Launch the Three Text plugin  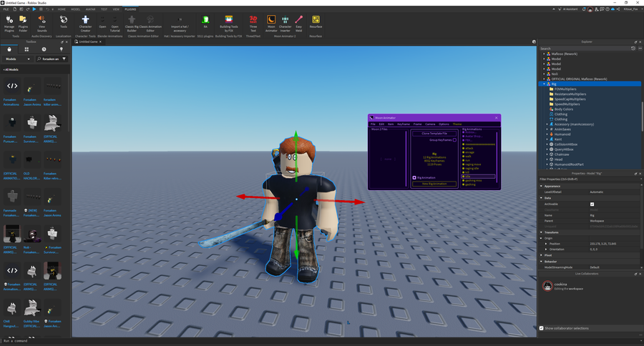point(253,24)
